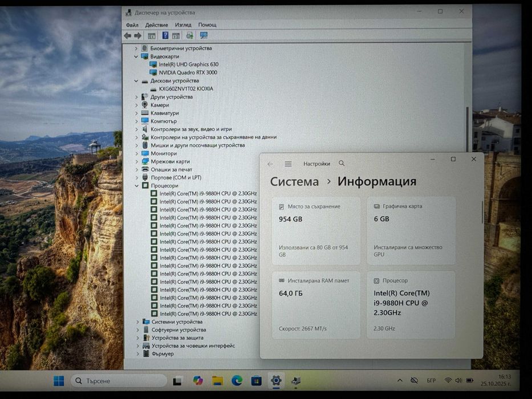The height and width of the screenshot is (399, 532).
Task: Open Task View from the taskbar
Action: (177, 381)
